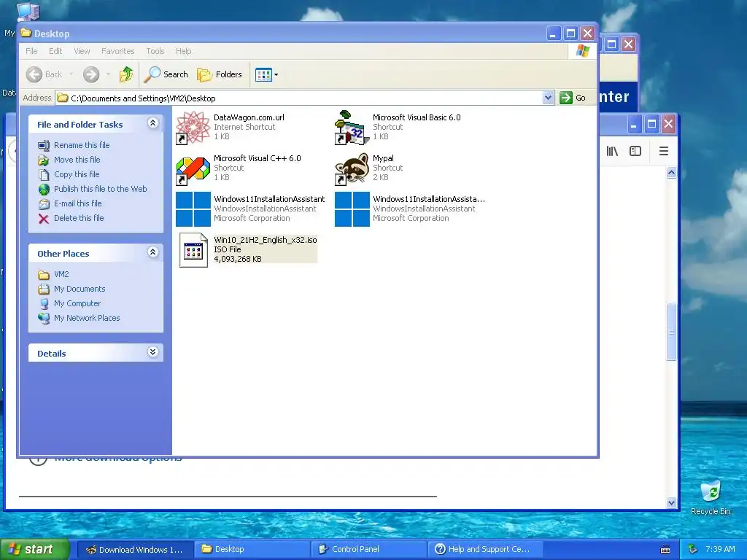Click the Windows flag logo in toolbar

583,51
